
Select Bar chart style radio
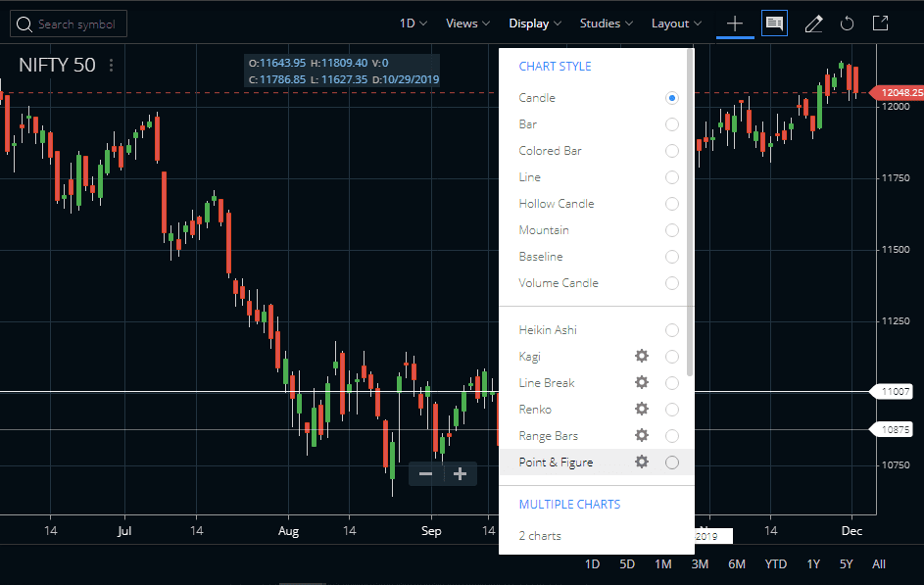coord(672,124)
